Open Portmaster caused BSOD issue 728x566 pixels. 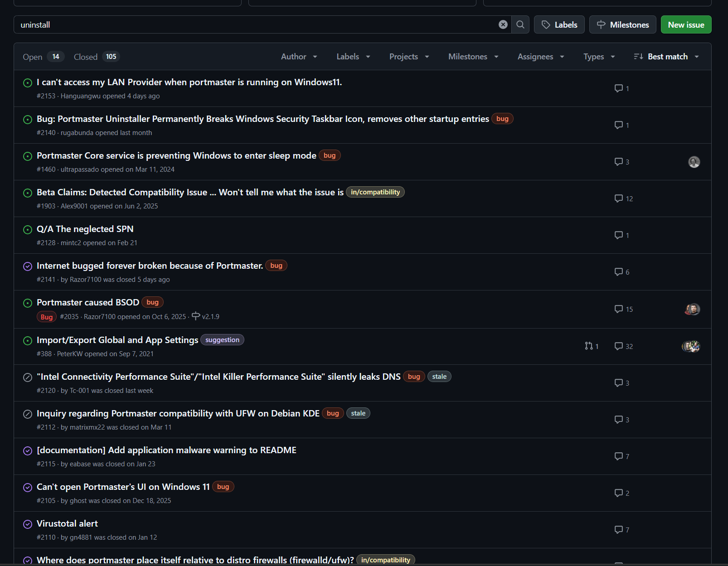(x=88, y=302)
